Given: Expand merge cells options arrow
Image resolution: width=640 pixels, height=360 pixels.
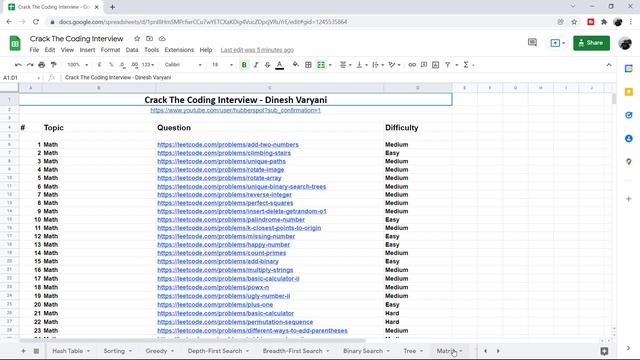Looking at the screenshot, I should coord(330,65).
